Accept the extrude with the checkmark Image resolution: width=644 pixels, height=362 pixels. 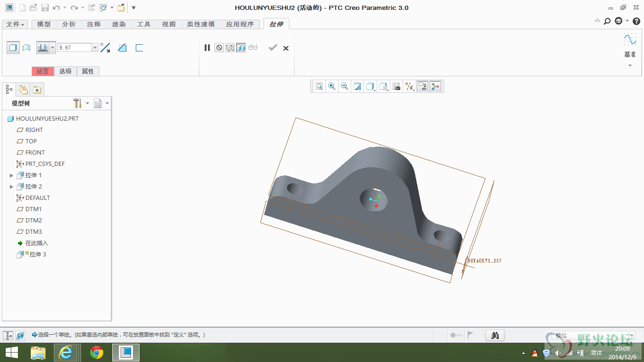[272, 48]
